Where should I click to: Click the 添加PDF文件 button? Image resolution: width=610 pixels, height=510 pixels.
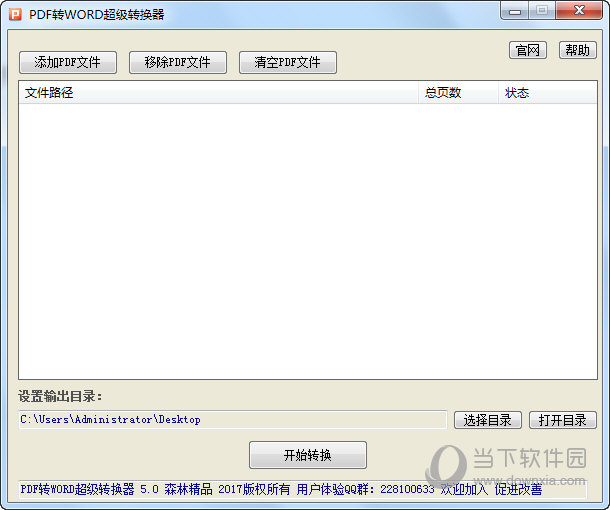click(68, 62)
